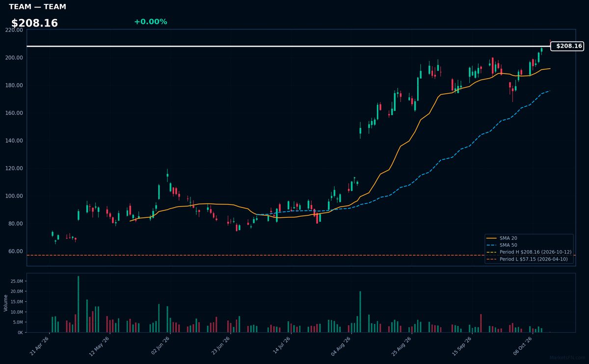589x364 pixels.
Task: Click the TEAM — TEAM chart title
Action: (x=37, y=7)
